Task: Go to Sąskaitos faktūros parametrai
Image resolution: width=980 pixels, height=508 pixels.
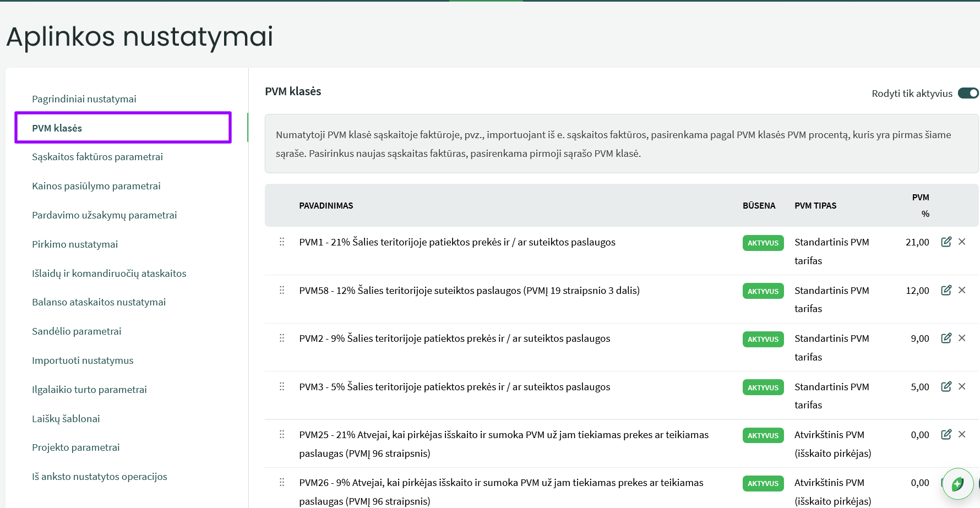Action: [97, 157]
